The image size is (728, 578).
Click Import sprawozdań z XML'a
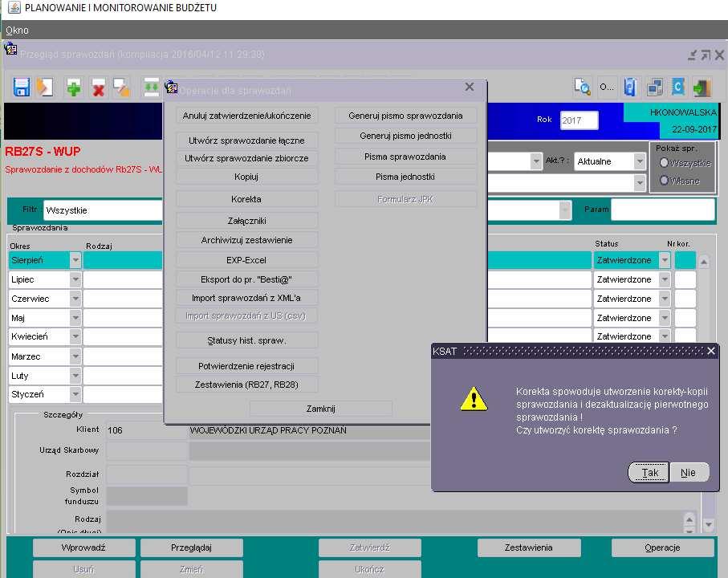246,298
